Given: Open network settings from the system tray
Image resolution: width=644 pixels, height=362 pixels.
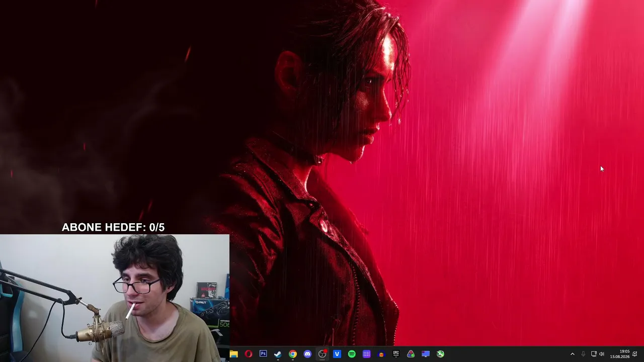Looking at the screenshot, I should 594,354.
